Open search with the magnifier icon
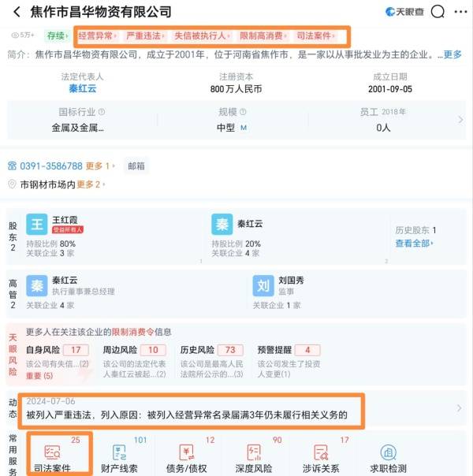 [x=439, y=12]
